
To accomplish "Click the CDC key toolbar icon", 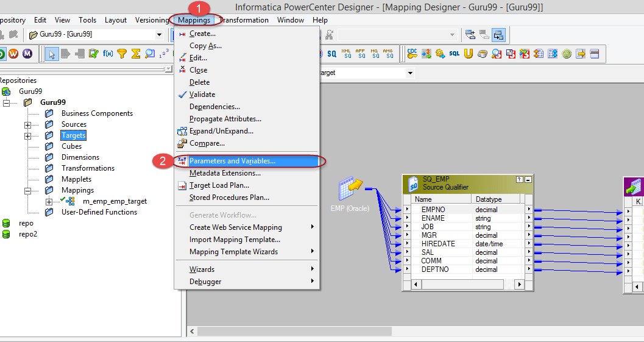I will click(412, 54).
